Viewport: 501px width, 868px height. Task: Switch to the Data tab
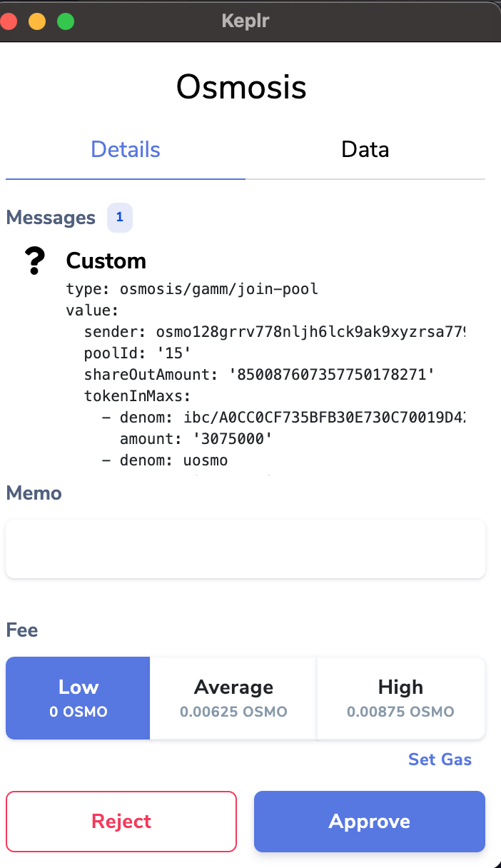[365, 149]
